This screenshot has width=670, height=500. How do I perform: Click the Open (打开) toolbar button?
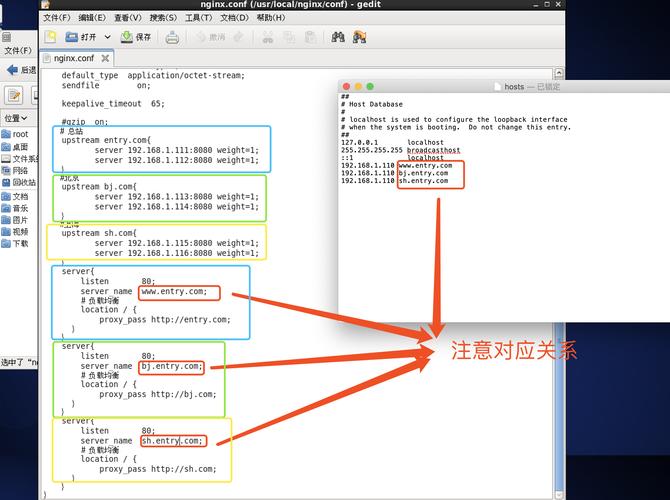click(82, 37)
